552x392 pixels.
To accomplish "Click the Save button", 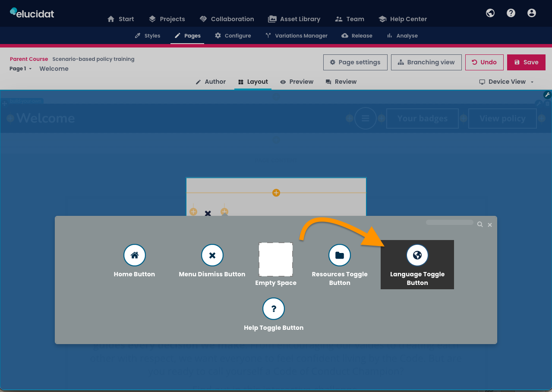I will [526, 62].
